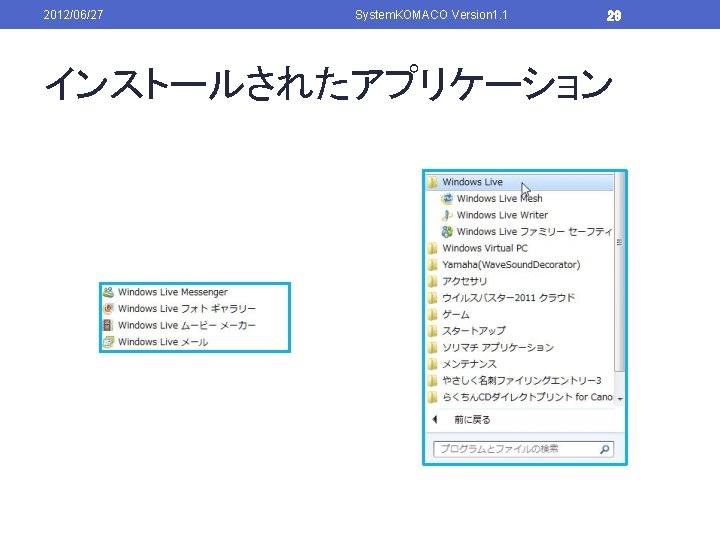
Task: Focus the プログラムとファイルの検索 search field
Action: [523, 449]
